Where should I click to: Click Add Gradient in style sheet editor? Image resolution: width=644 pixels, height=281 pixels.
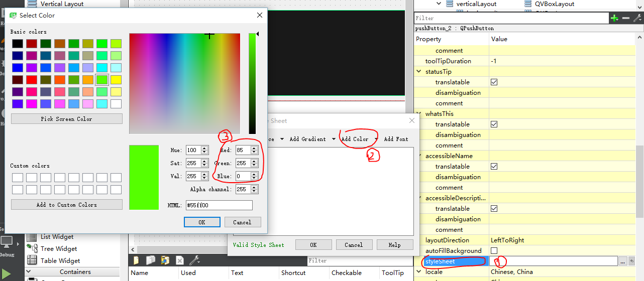[x=307, y=139]
